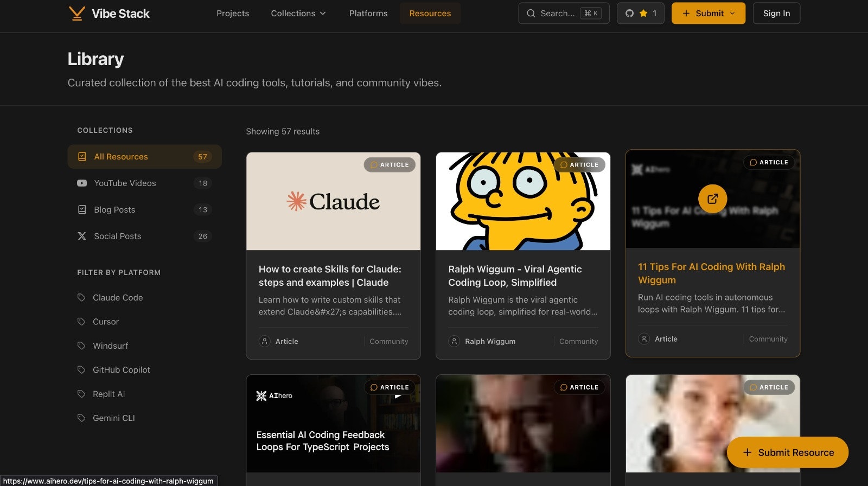
Task: Filter by YouTube Videos collection
Action: tap(144, 183)
